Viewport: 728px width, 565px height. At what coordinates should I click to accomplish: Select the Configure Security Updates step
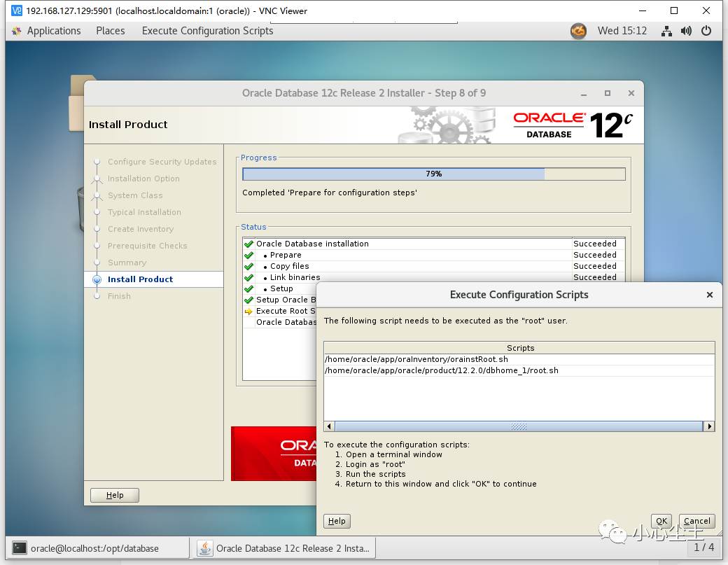coord(162,162)
